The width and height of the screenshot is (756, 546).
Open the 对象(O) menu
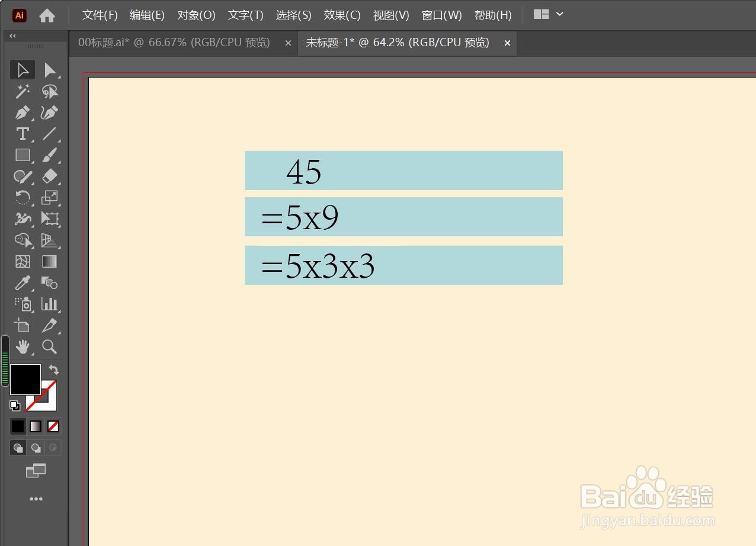coord(196,15)
